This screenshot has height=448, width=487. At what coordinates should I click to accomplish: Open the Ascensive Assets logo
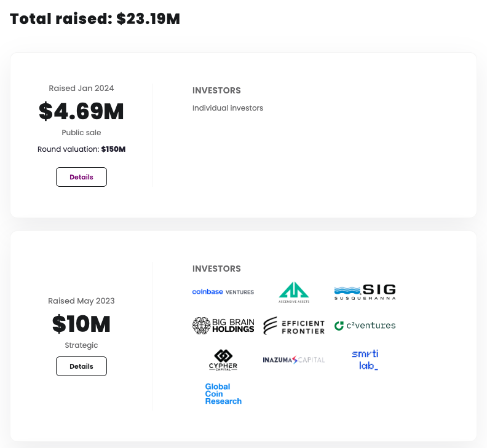coord(294,292)
